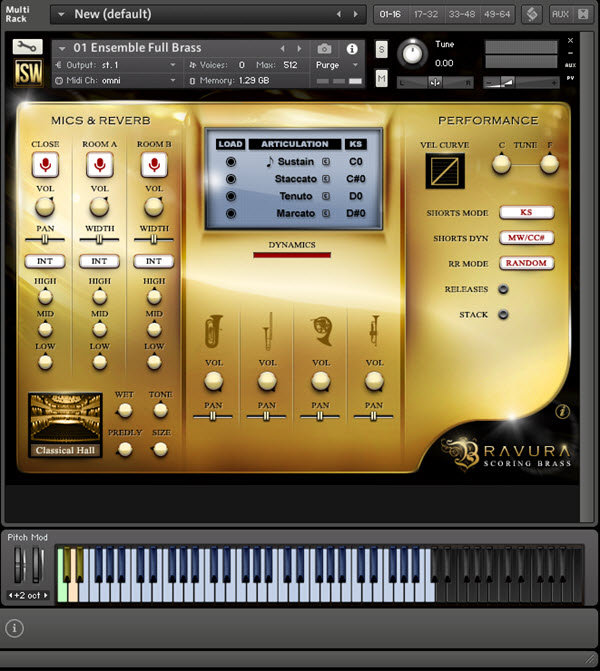600x671 pixels.
Task: Adjust the ROOM A WIDTH slider
Action: [x=99, y=240]
